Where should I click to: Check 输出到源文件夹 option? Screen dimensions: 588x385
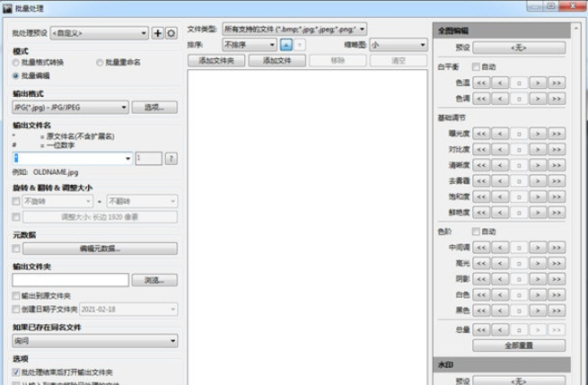point(16,296)
